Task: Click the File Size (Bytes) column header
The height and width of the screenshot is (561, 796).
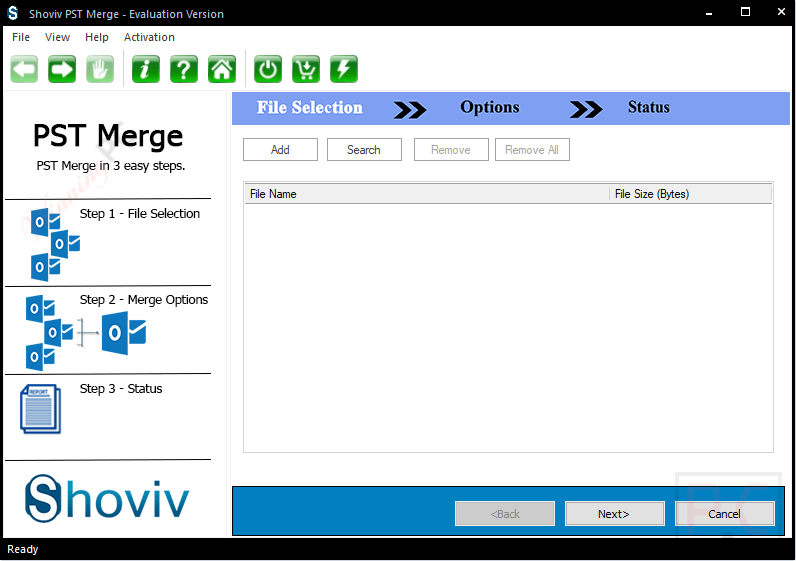Action: pos(690,194)
